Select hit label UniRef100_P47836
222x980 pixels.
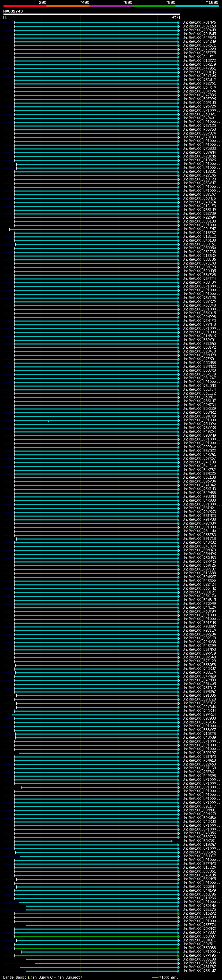199,95
